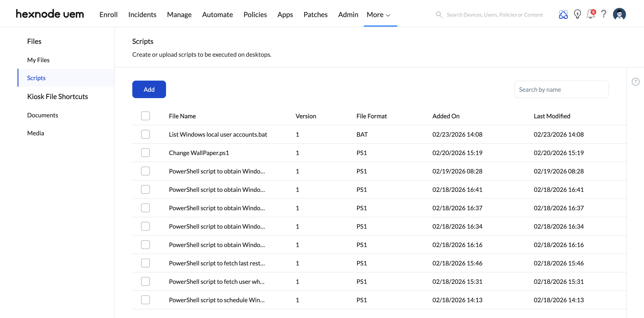Check the List Windows local user accounts.bat row

[145, 134]
